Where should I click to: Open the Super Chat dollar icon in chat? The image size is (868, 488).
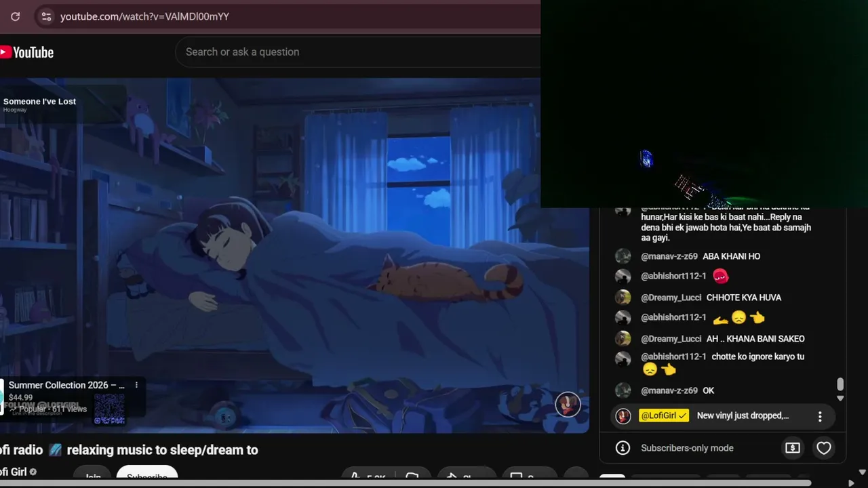pos(793,448)
